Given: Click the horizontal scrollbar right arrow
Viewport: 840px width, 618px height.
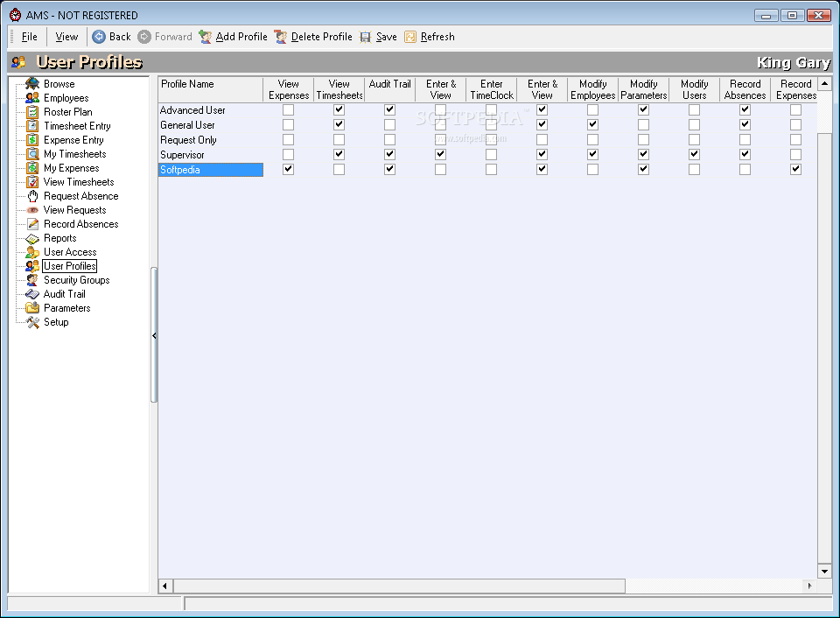Looking at the screenshot, I should [x=810, y=586].
